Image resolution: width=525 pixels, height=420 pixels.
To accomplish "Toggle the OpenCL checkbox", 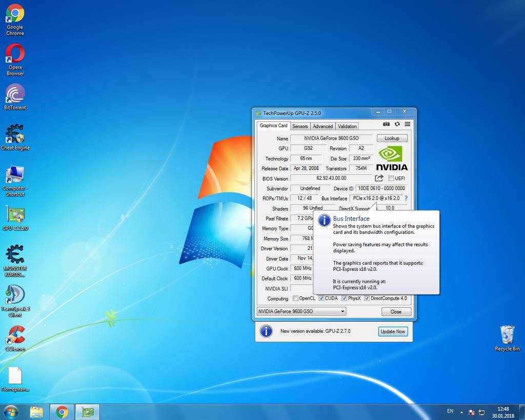I will (x=295, y=298).
